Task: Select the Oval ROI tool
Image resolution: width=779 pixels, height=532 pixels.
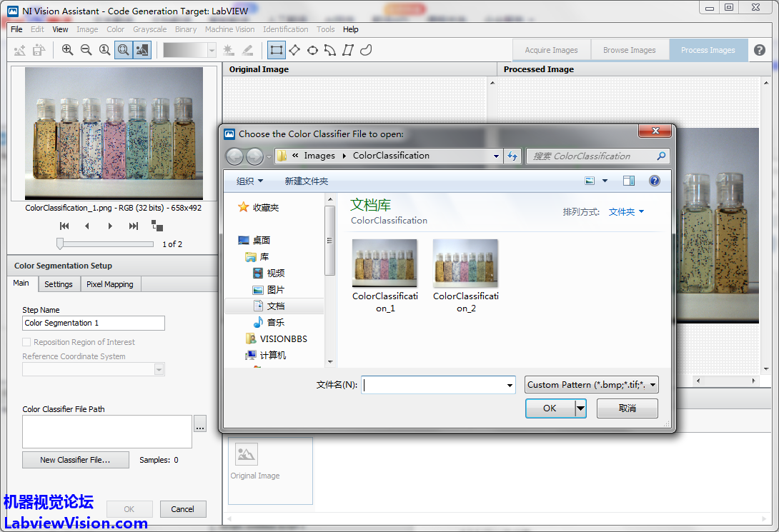Action: tap(312, 50)
